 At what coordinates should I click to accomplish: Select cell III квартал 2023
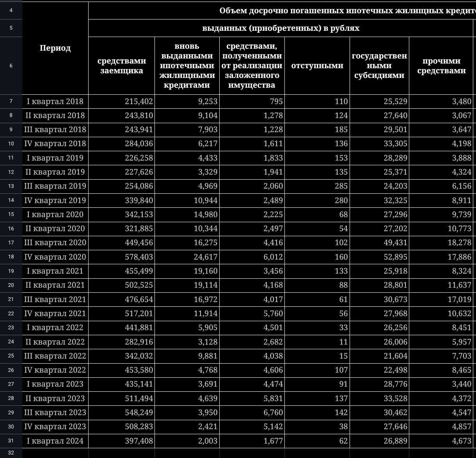55,412
